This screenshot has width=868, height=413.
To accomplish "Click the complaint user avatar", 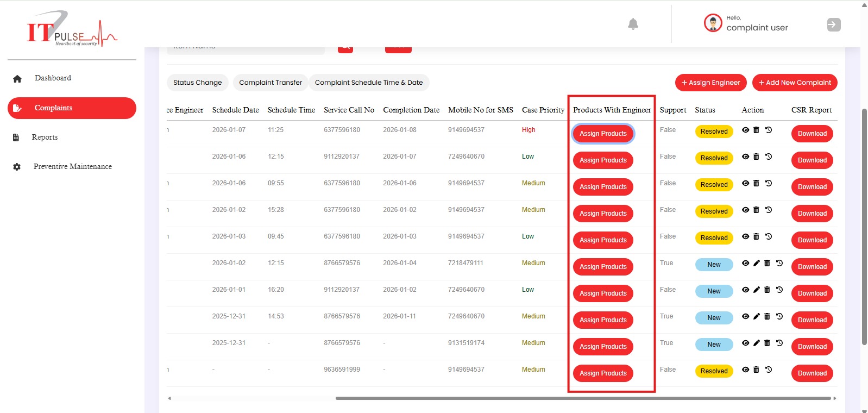I will click(x=713, y=23).
